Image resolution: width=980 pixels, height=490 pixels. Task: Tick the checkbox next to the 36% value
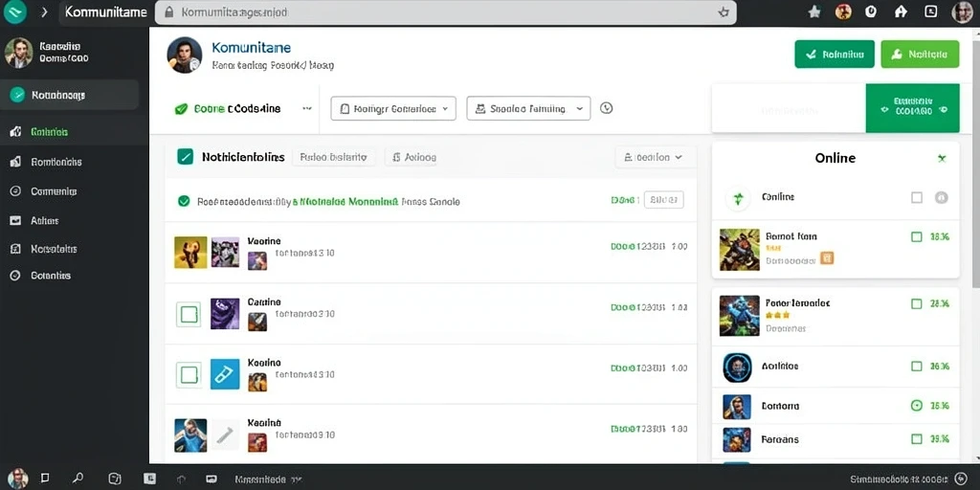click(916, 367)
